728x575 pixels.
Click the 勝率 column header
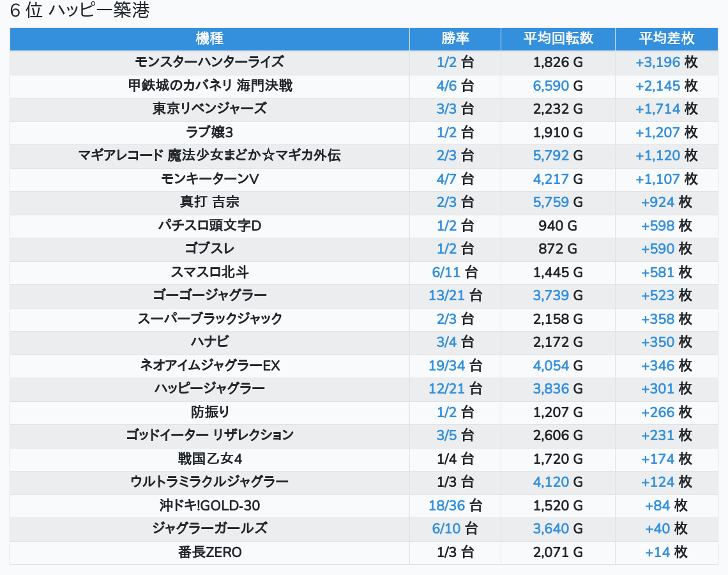[x=455, y=38]
